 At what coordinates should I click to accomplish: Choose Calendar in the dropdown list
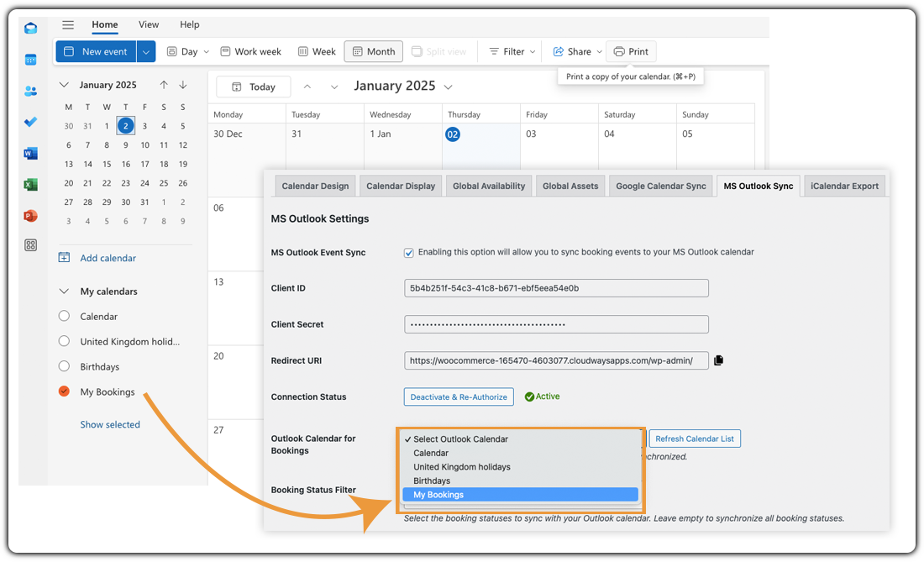click(x=520, y=453)
